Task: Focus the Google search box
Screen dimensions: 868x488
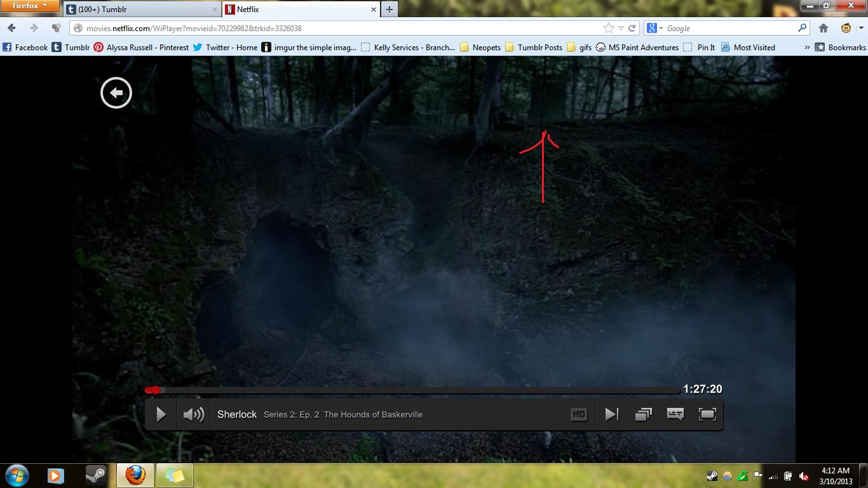Action: coord(731,28)
